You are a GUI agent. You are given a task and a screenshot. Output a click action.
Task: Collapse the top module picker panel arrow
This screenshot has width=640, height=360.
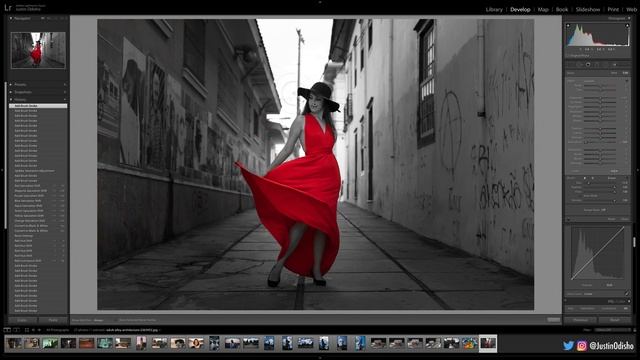[x=320, y=2]
